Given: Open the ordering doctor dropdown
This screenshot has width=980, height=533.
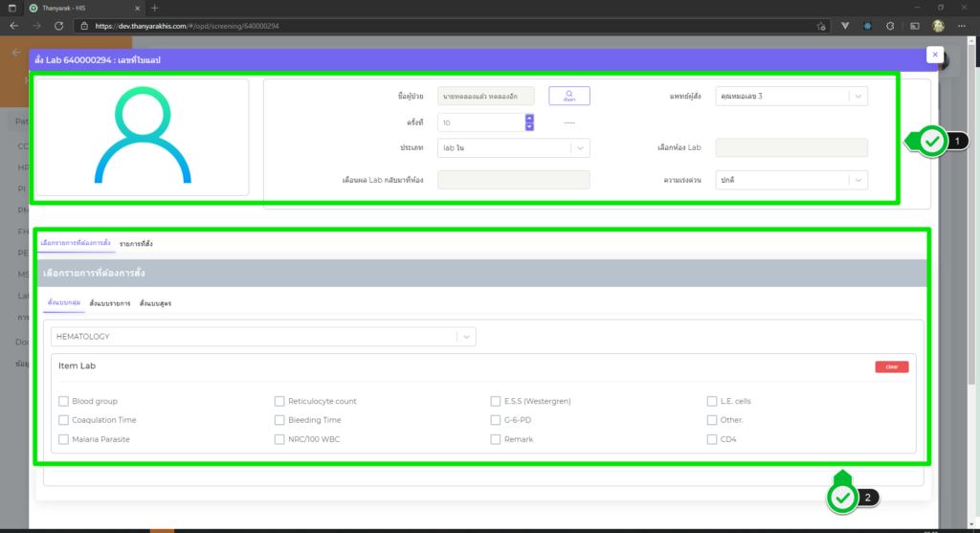Looking at the screenshot, I should 857,96.
